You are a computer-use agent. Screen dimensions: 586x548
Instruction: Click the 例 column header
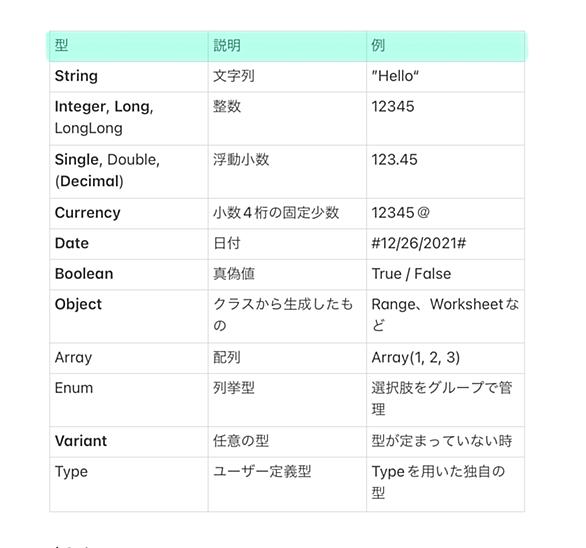tap(445, 46)
